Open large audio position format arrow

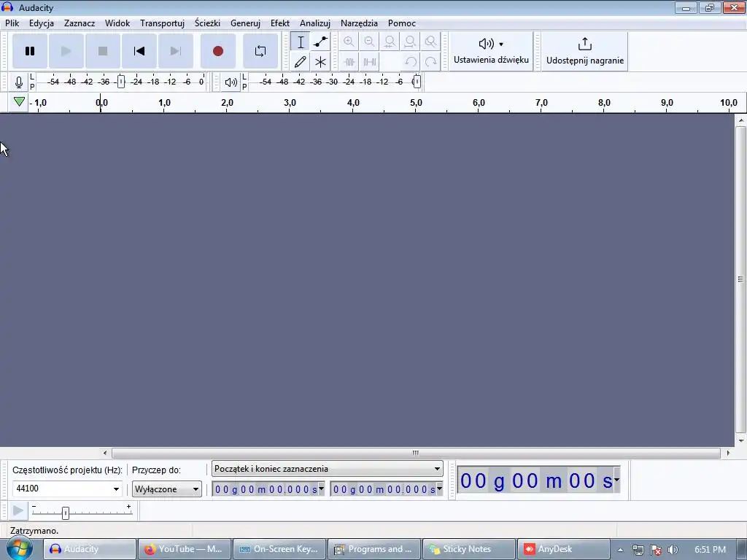617,480
